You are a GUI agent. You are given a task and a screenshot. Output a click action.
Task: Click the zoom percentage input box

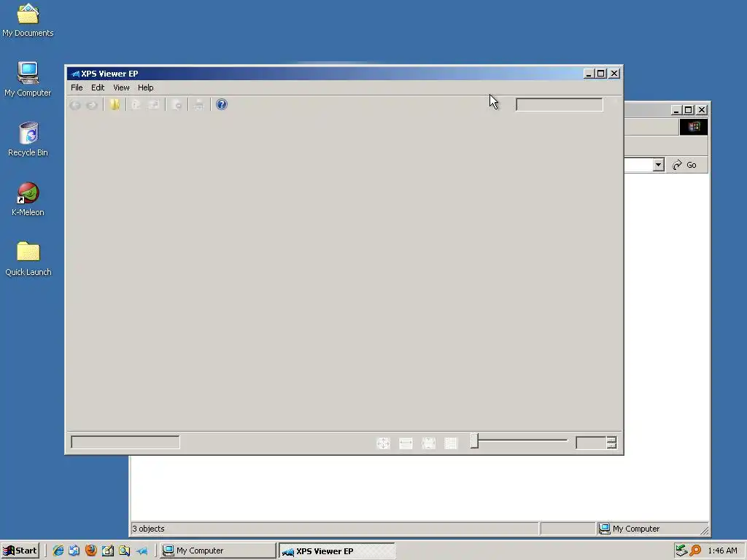(591, 443)
